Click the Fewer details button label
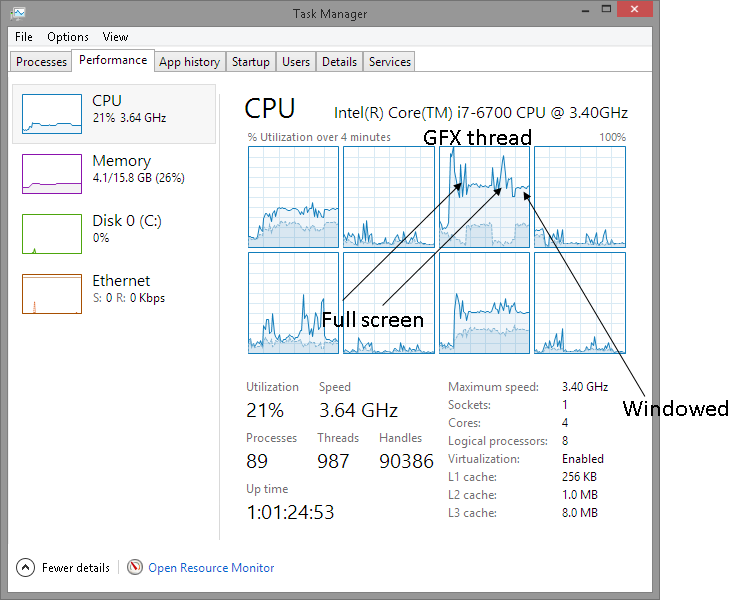745x600 pixels. [x=76, y=568]
